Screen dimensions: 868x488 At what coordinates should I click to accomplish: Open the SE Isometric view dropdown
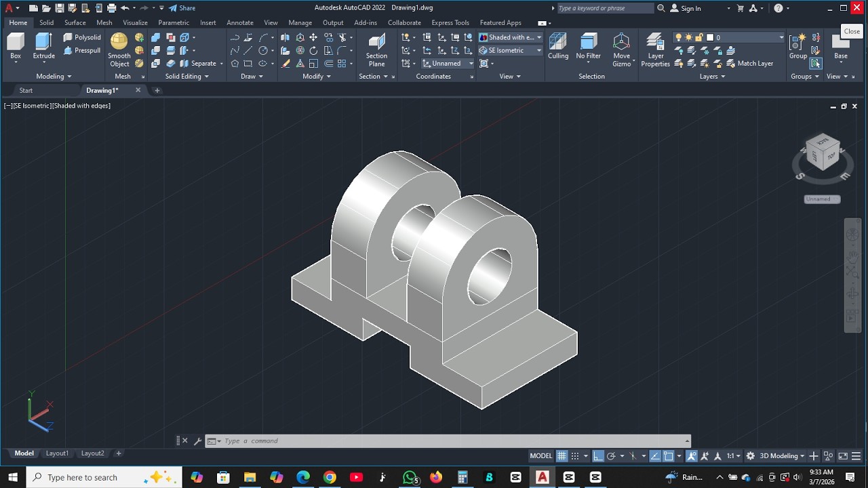tap(510, 50)
